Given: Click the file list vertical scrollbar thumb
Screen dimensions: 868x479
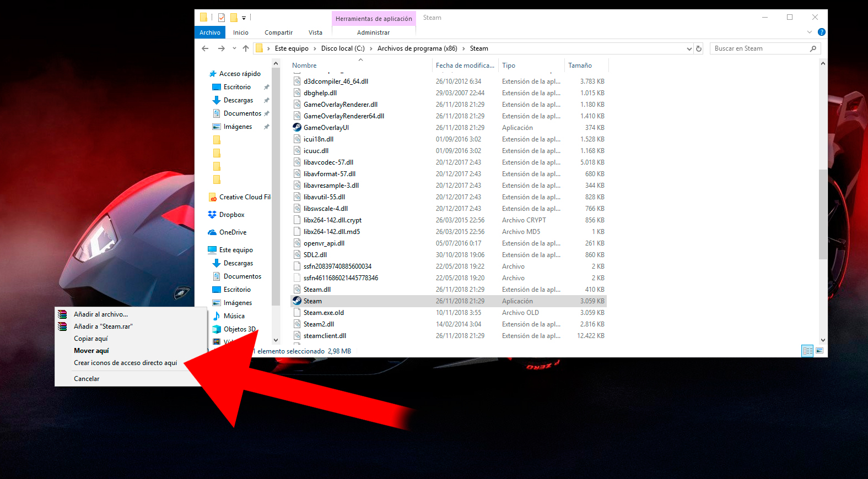Looking at the screenshot, I should click(x=823, y=215).
